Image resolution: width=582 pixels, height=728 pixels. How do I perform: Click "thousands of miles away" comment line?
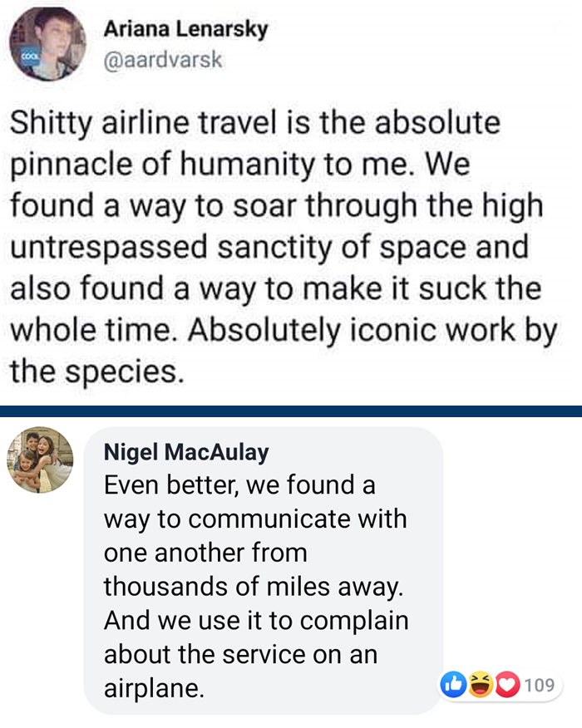point(253,586)
